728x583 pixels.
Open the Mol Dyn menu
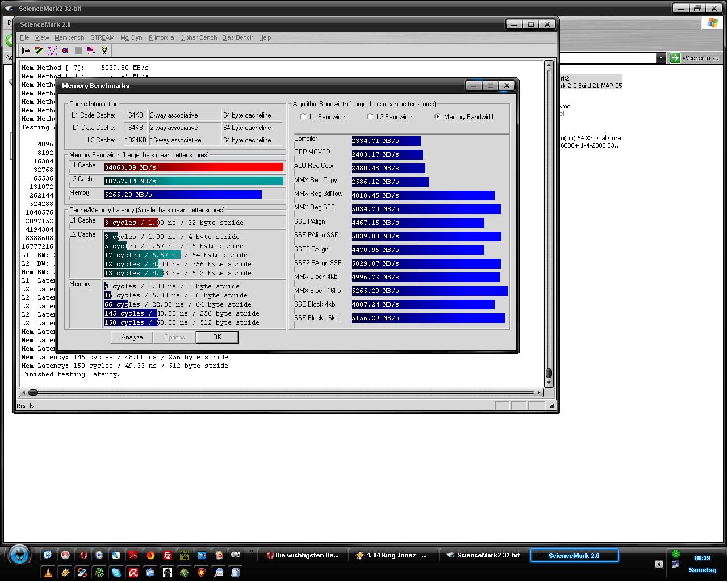[x=131, y=37]
